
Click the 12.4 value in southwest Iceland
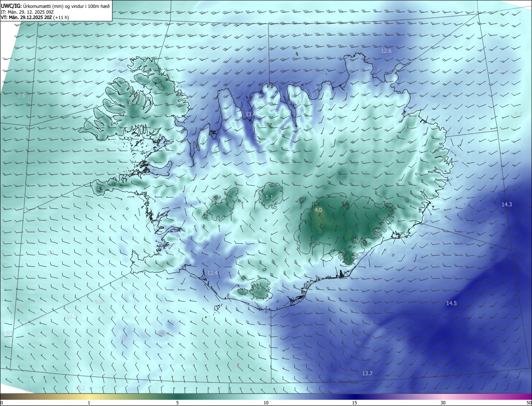pos(212,273)
